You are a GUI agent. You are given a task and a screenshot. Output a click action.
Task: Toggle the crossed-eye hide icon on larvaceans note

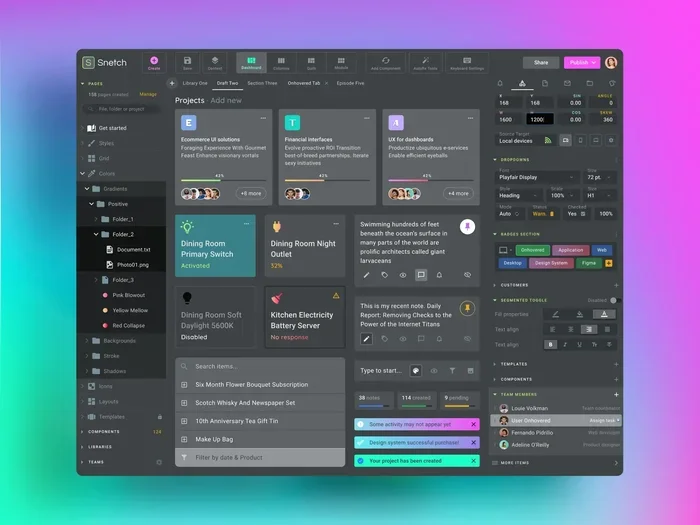pos(467,275)
